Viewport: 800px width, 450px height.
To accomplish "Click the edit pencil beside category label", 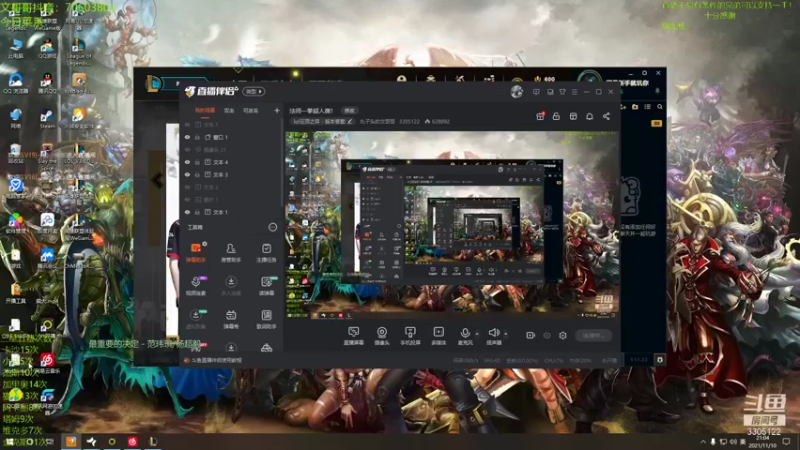I will (x=350, y=121).
